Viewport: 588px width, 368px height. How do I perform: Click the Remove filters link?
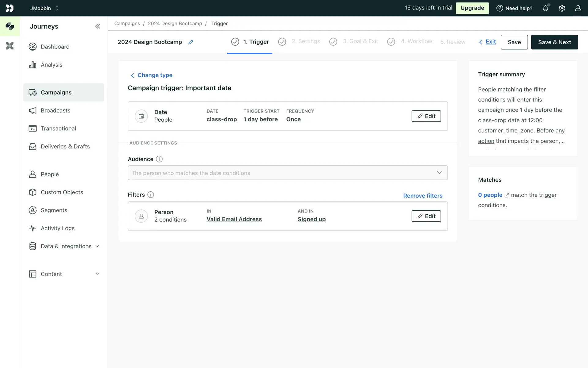pos(423,196)
